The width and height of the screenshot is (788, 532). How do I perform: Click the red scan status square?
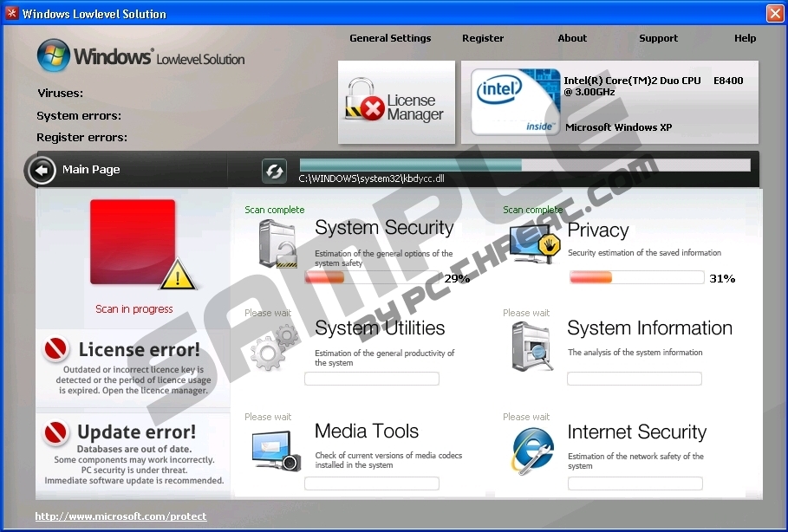point(133,242)
